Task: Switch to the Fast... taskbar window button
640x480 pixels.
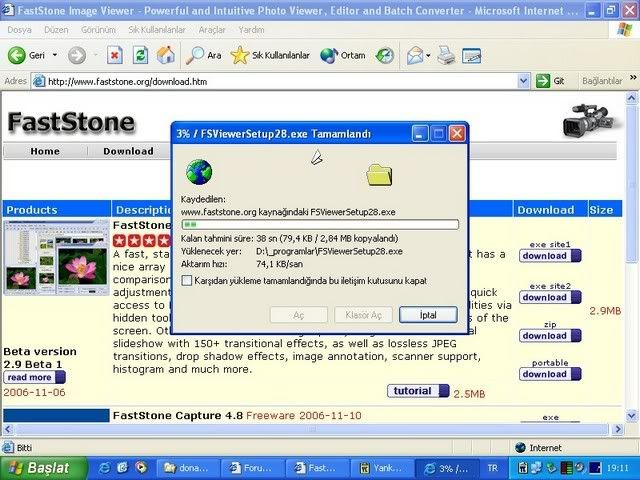Action: (317, 468)
